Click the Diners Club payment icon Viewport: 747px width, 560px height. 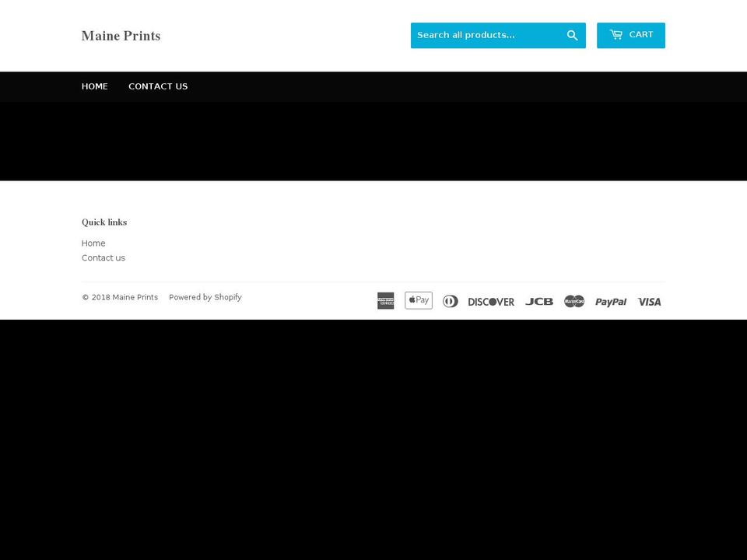point(451,301)
